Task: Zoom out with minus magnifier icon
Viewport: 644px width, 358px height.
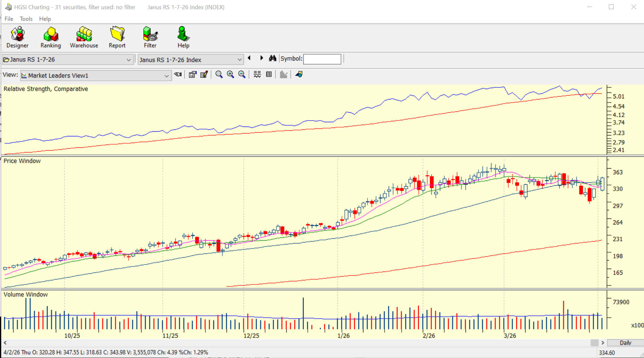Action: [x=242, y=75]
